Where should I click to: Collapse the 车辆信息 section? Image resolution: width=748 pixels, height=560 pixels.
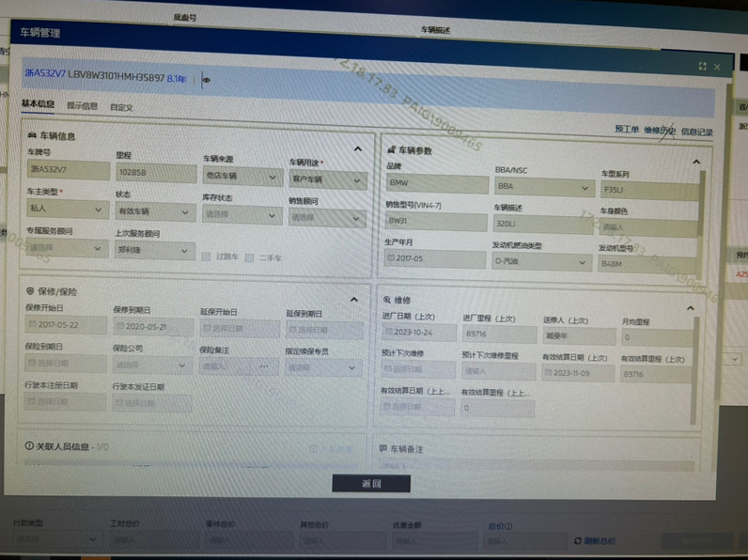358,148
